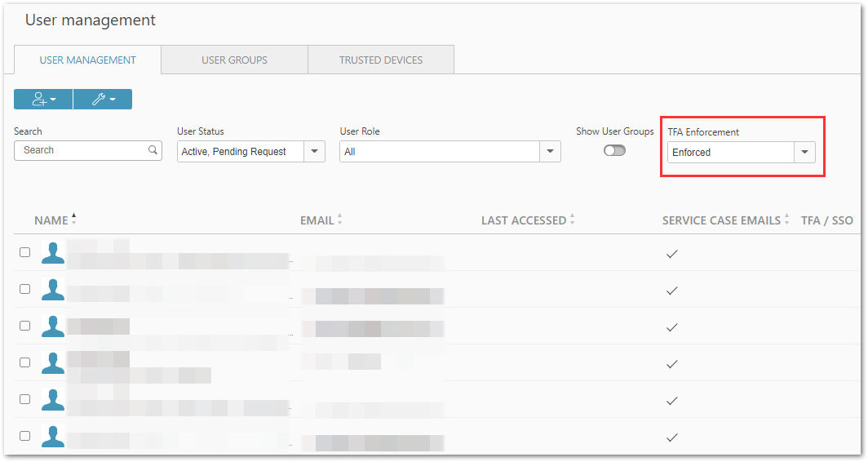Sort by the NAME column arrows
Viewport: 868px width, 462px height.
click(x=73, y=220)
